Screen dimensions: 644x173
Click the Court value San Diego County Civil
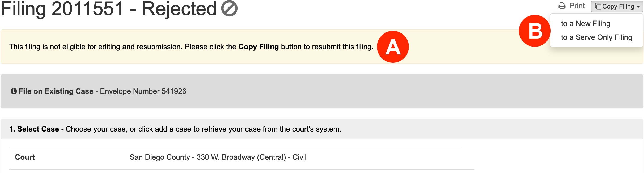[218, 157]
